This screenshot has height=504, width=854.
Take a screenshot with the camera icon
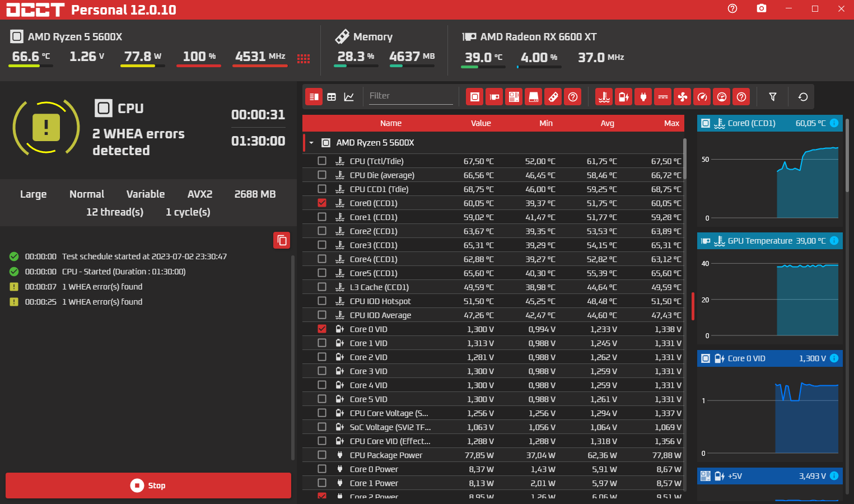pos(762,8)
